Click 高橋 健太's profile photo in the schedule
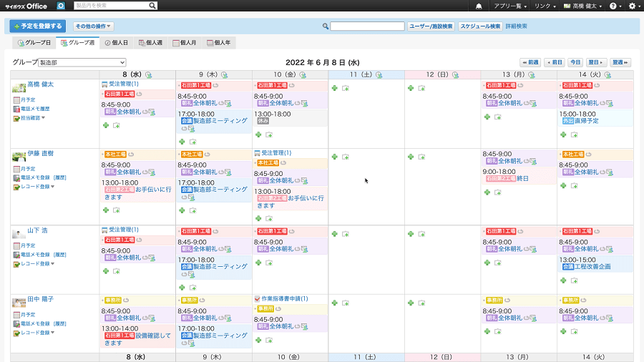 tap(19, 87)
